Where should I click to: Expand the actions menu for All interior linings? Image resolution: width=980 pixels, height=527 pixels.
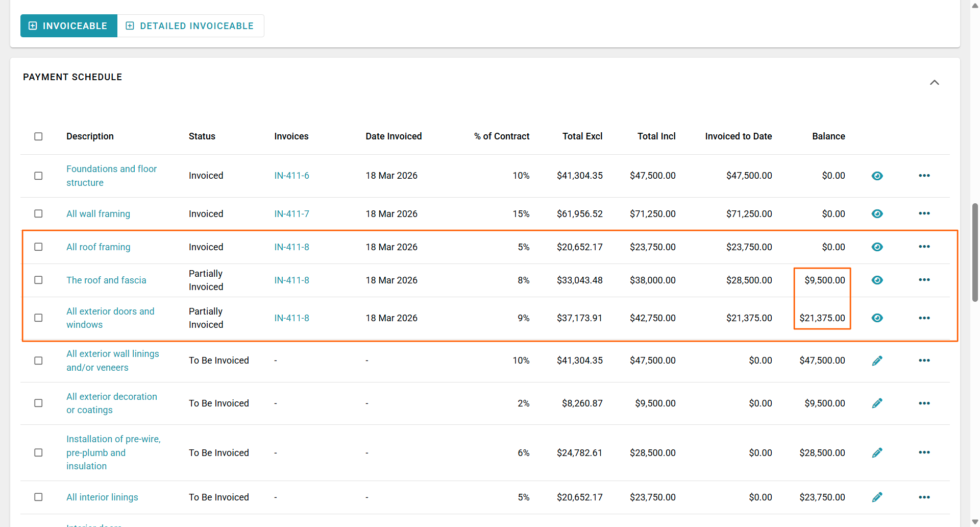tap(924, 497)
